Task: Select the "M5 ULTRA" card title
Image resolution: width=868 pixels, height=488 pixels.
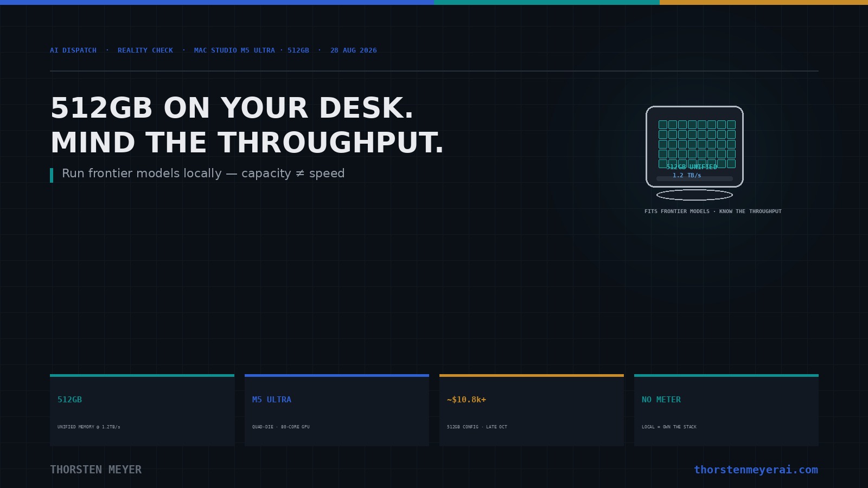Action: (x=272, y=400)
